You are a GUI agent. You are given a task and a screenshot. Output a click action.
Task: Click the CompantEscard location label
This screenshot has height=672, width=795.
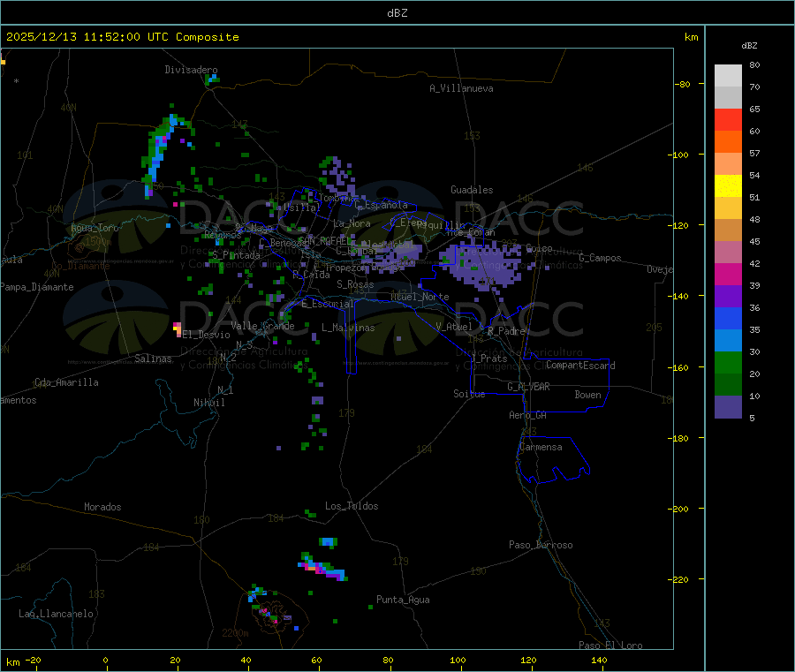[580, 366]
